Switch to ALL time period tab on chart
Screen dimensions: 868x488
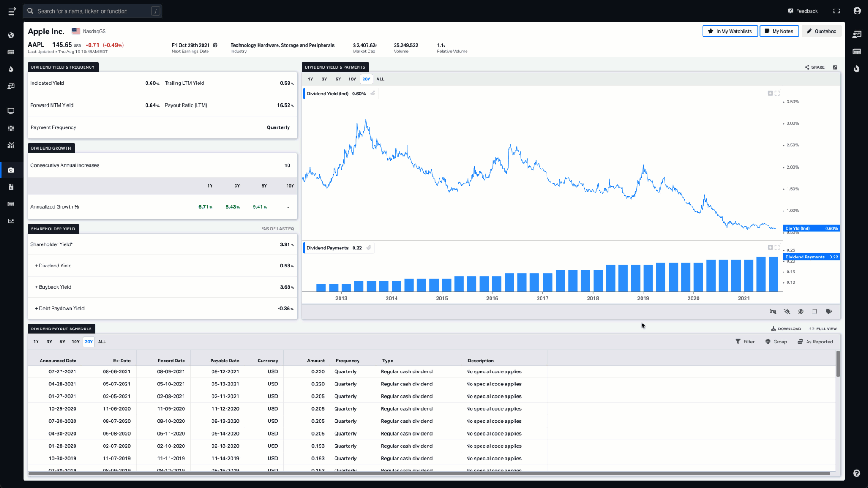(380, 79)
